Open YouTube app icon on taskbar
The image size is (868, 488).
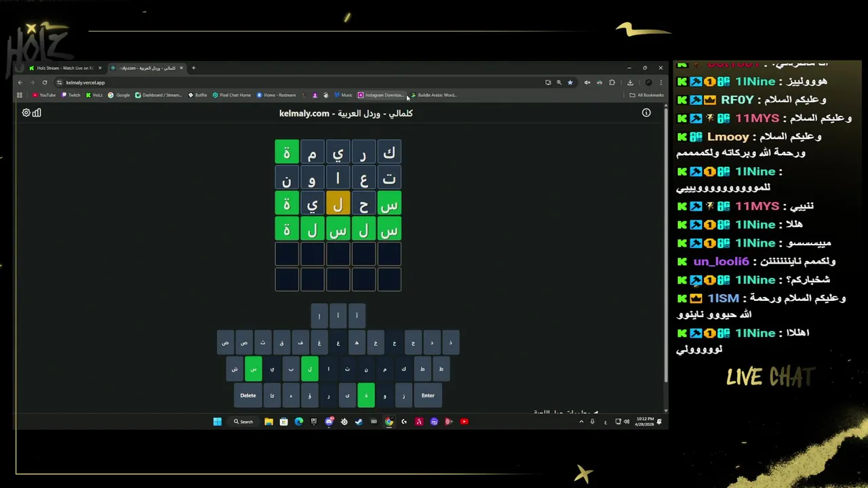464,422
